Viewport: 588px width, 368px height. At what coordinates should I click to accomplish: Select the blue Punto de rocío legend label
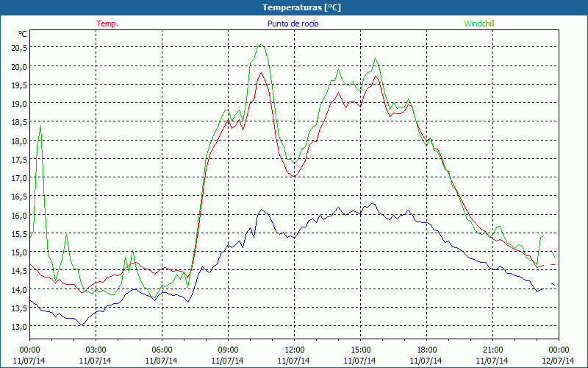click(293, 24)
